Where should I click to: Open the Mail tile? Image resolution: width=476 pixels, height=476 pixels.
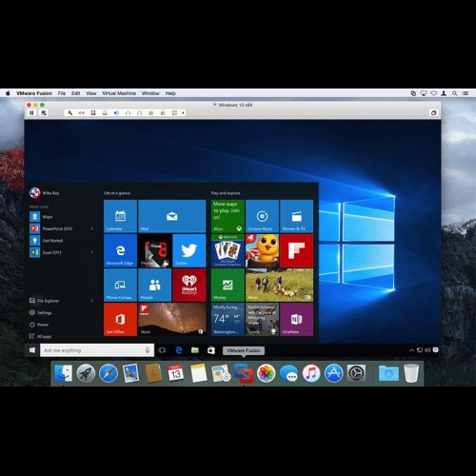pyautogui.click(x=172, y=216)
